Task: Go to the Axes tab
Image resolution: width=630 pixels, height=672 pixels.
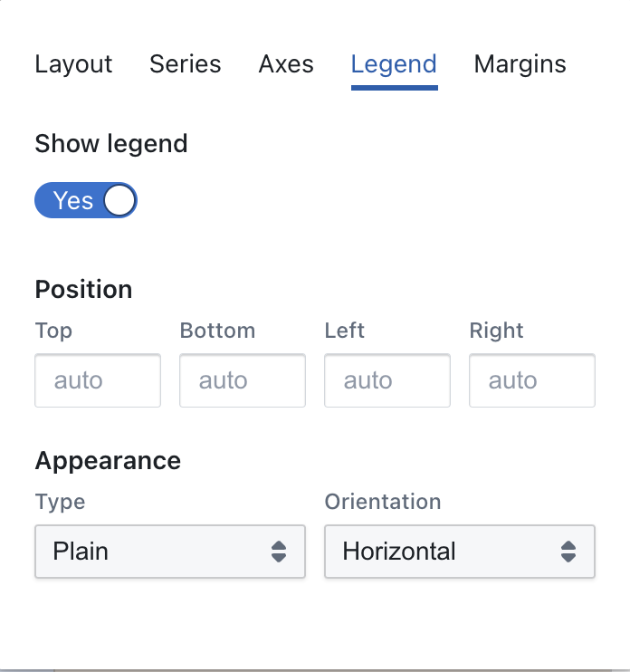Action: click(x=286, y=64)
